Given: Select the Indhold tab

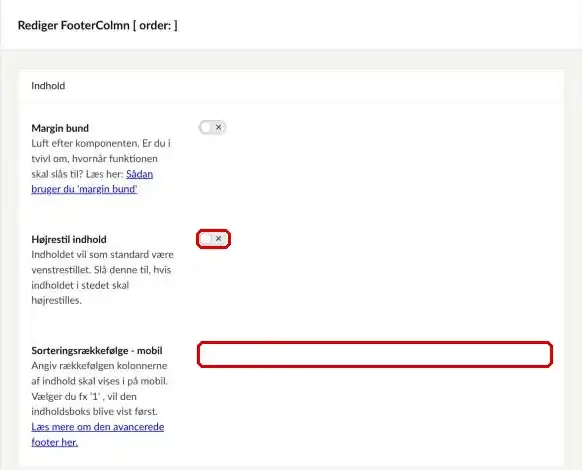Looking at the screenshot, I should [x=48, y=86].
